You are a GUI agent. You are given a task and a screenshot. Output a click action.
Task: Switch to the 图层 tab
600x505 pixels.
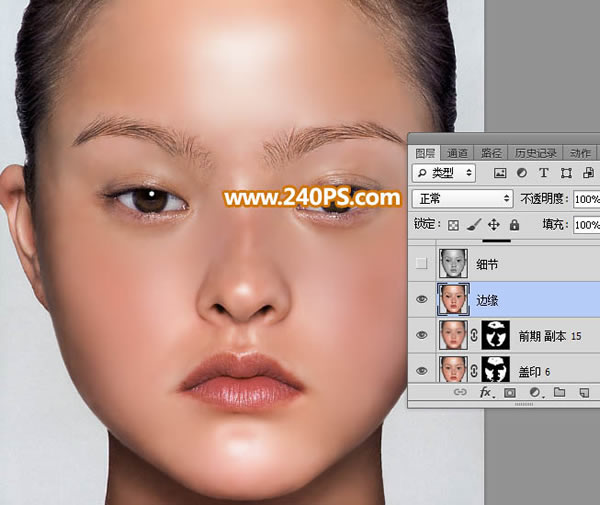pos(425,153)
